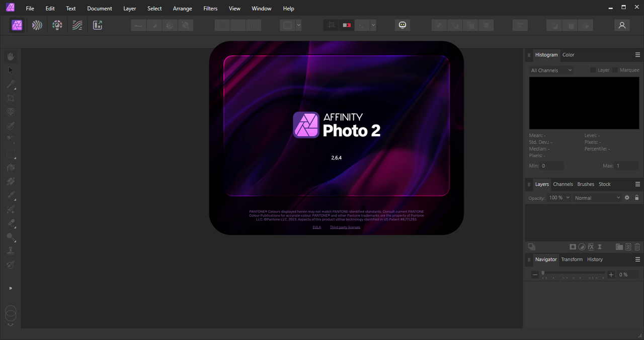Viewport: 644px width, 340px height.
Task: Open the Document menu
Action: 100,9
